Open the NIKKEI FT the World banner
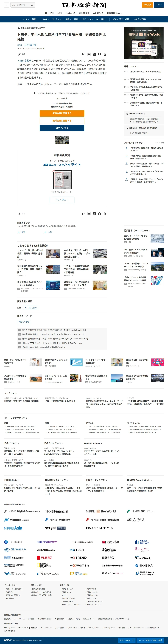168x644 pixels. [x=144, y=43]
